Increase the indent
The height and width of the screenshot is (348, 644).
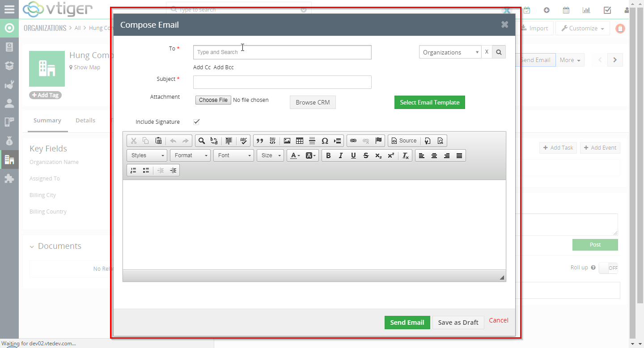click(x=173, y=170)
